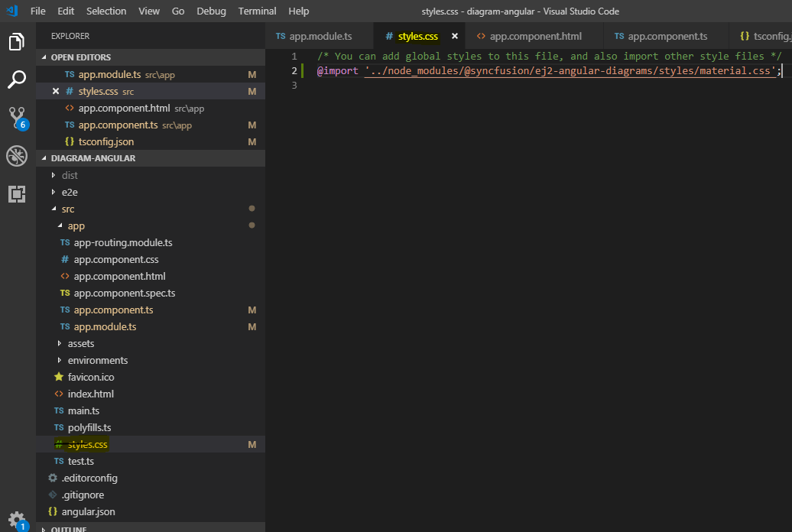Open the Debug menu
This screenshot has height=532, width=792.
click(x=211, y=11)
